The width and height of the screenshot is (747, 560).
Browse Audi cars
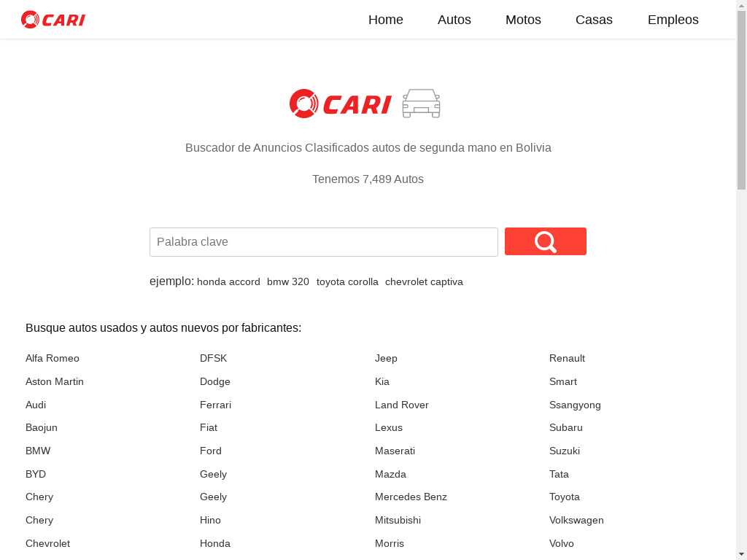[36, 405]
